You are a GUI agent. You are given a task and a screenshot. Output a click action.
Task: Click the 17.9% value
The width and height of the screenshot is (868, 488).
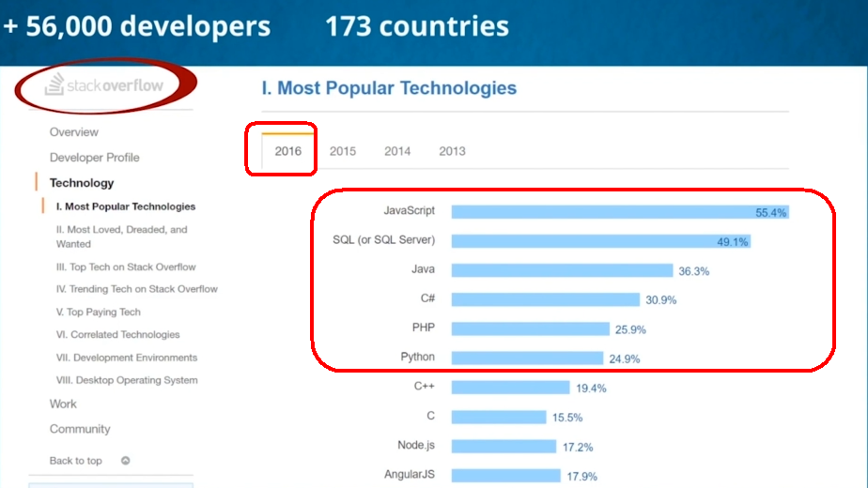[x=581, y=477]
